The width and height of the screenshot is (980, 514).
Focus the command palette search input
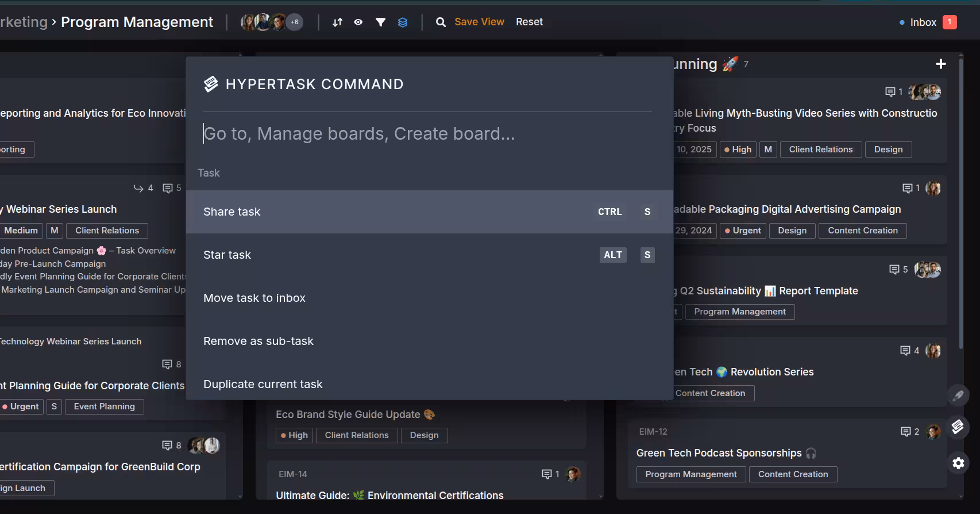pos(427,133)
